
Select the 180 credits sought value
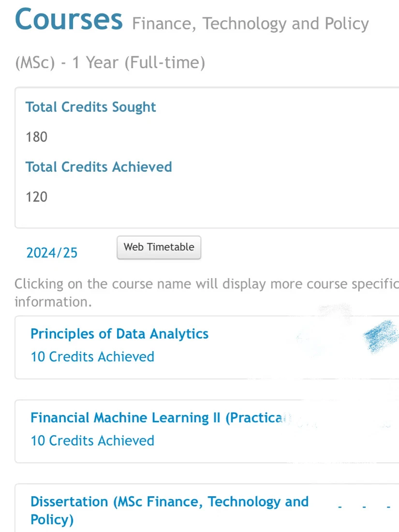coord(37,137)
